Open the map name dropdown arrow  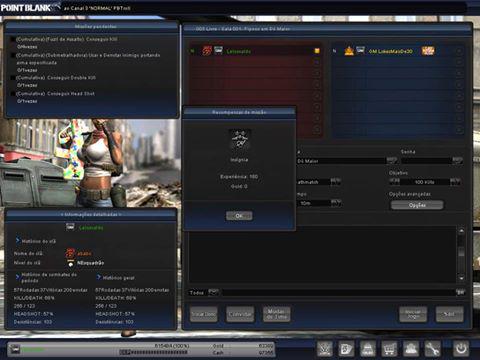click(391, 161)
